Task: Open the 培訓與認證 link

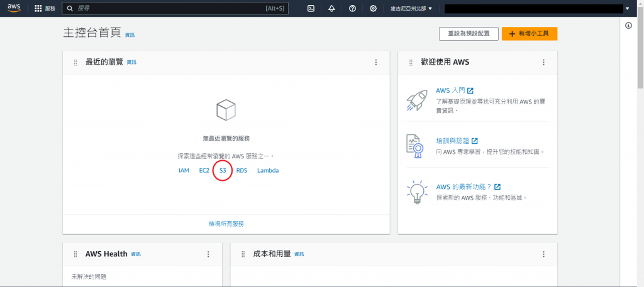Action: [x=457, y=141]
